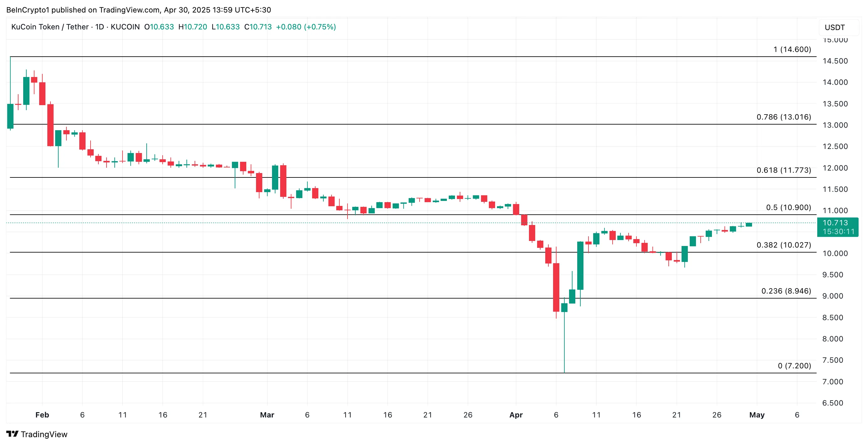
Task: Open the USDT currency selector
Action: point(835,27)
